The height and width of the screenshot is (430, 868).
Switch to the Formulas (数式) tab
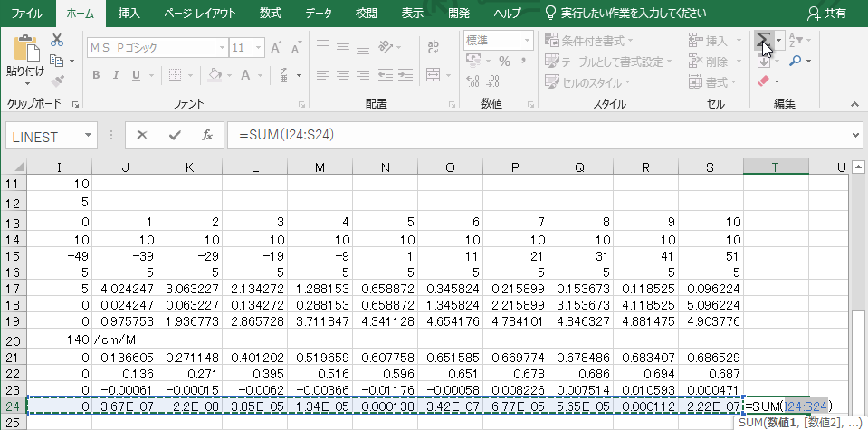271,14
